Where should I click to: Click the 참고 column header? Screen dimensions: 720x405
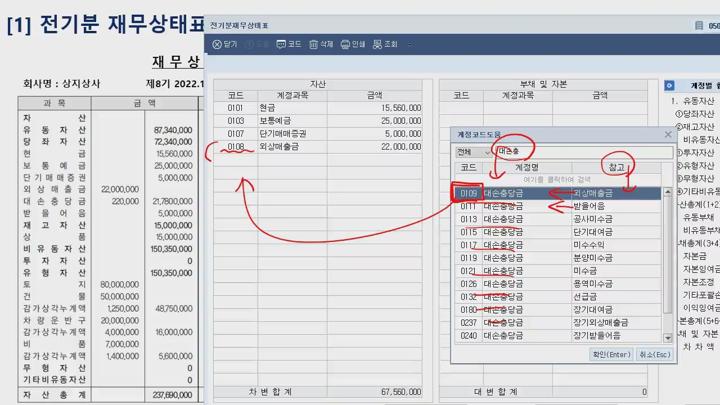(x=616, y=168)
